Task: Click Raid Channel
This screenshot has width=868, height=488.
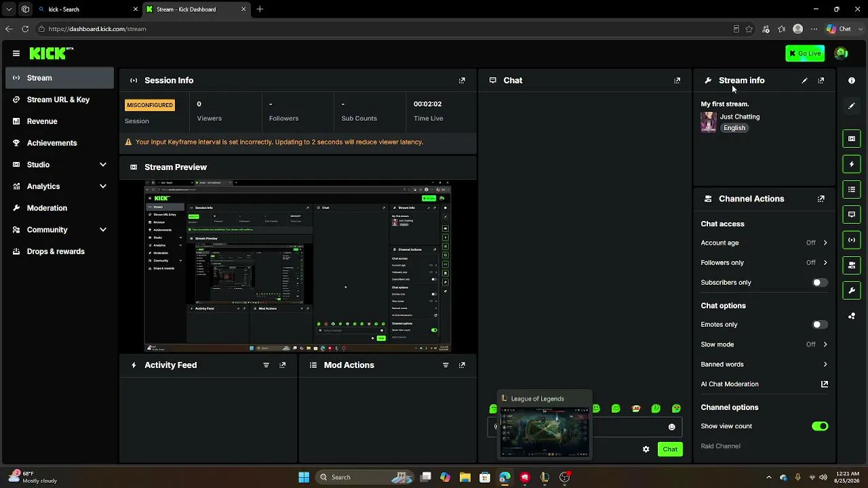Action: pos(720,446)
